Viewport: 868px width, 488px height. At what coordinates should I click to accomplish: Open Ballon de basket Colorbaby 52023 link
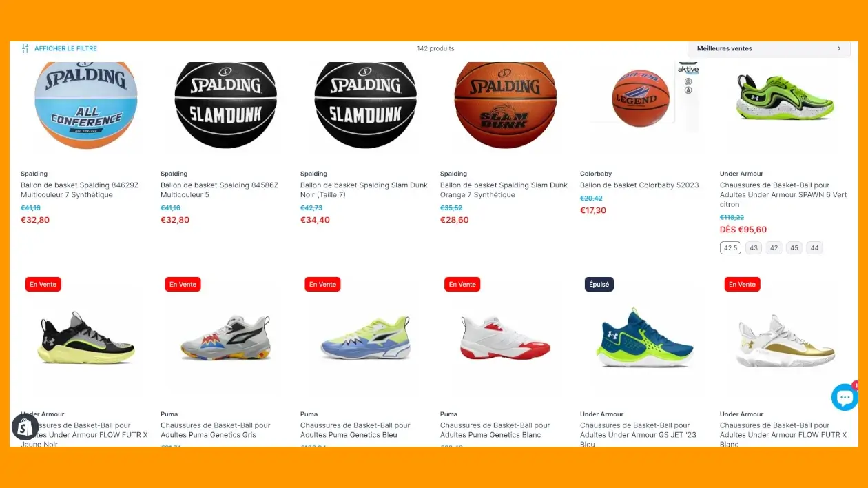click(639, 185)
